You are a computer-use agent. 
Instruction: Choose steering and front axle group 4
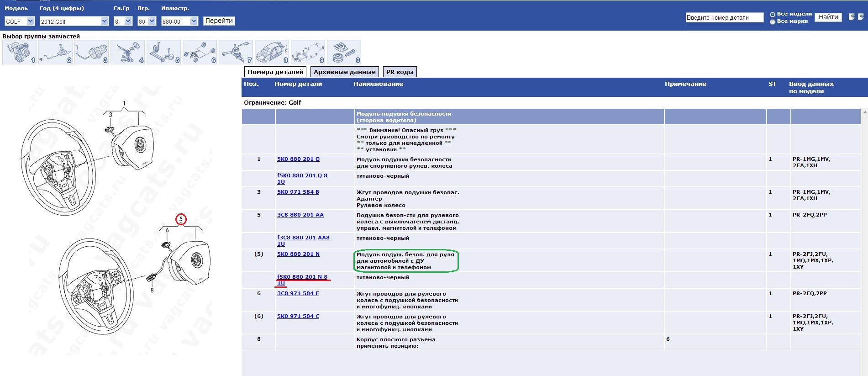(x=127, y=52)
